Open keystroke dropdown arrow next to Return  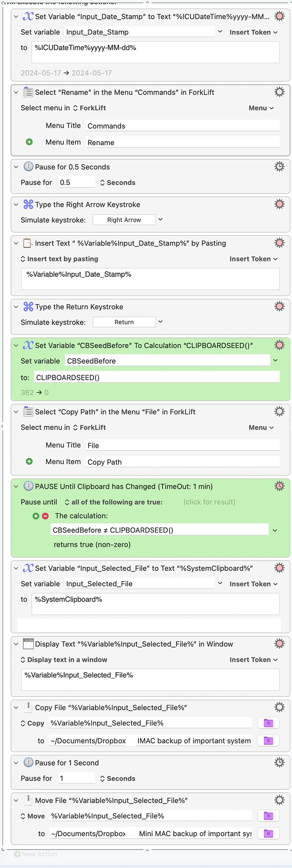pyautogui.click(x=161, y=322)
